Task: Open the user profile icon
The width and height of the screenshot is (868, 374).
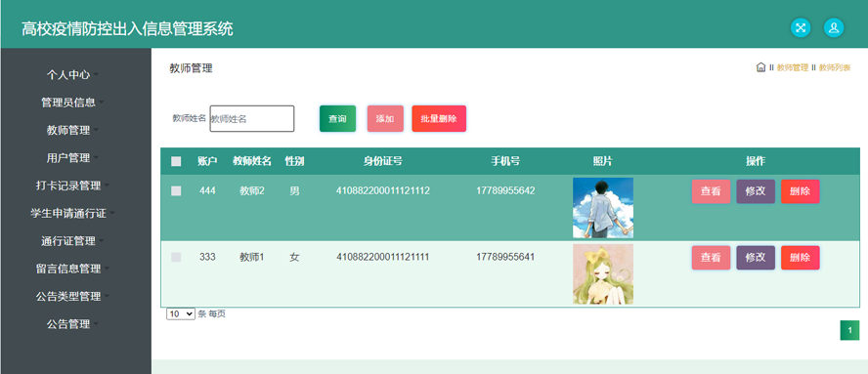Action: click(834, 27)
